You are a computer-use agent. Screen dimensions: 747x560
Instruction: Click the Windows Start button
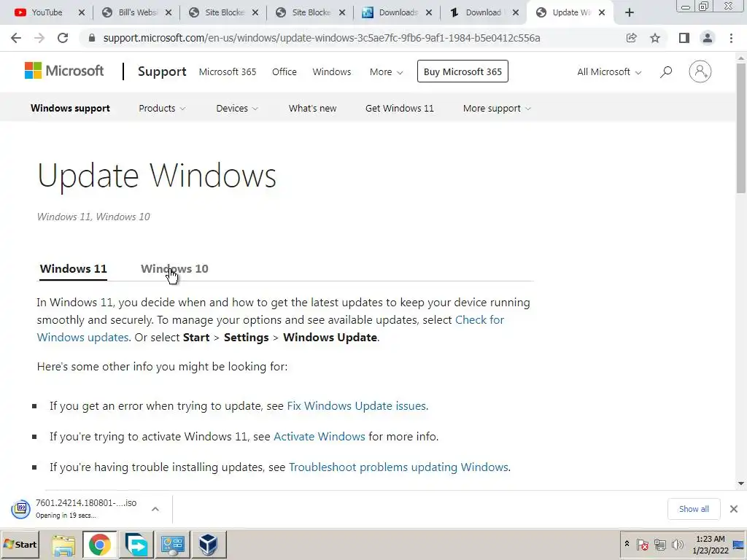[x=20, y=544]
